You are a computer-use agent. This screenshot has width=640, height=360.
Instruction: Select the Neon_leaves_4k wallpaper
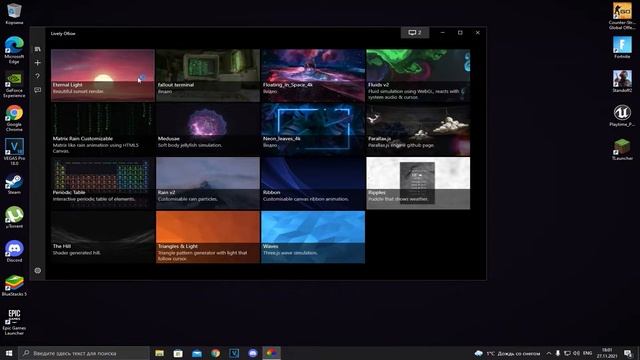pyautogui.click(x=313, y=129)
